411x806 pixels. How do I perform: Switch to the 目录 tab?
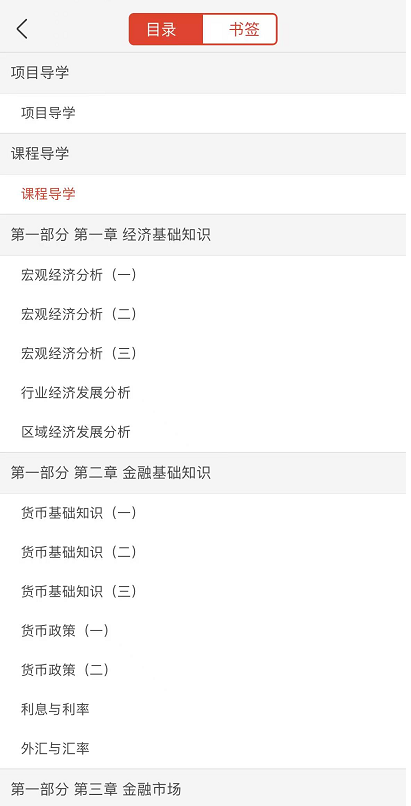click(x=166, y=29)
